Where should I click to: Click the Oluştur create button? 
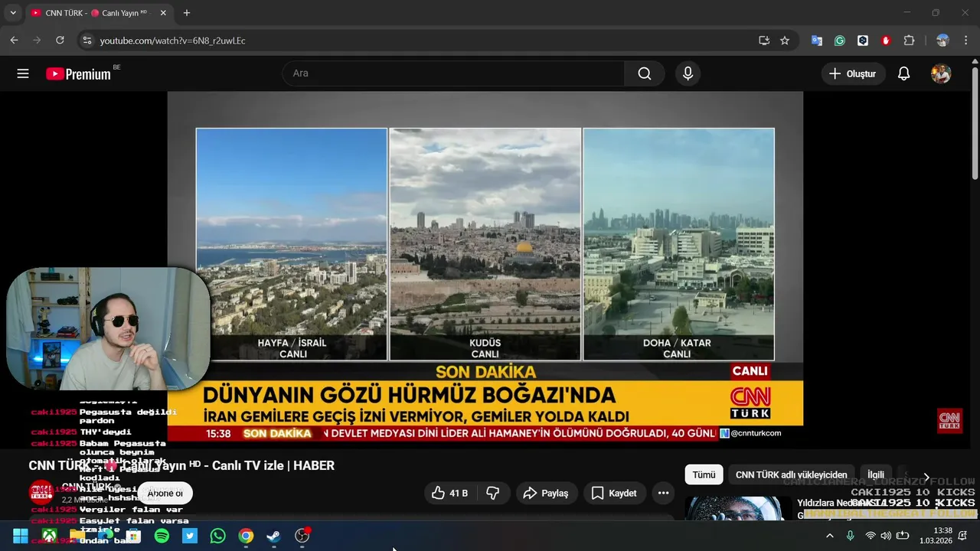(853, 73)
